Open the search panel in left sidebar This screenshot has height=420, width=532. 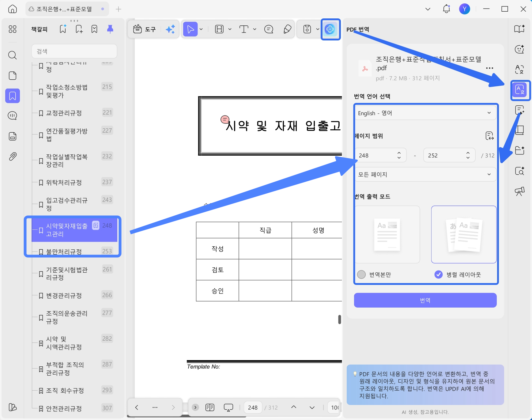click(13, 55)
